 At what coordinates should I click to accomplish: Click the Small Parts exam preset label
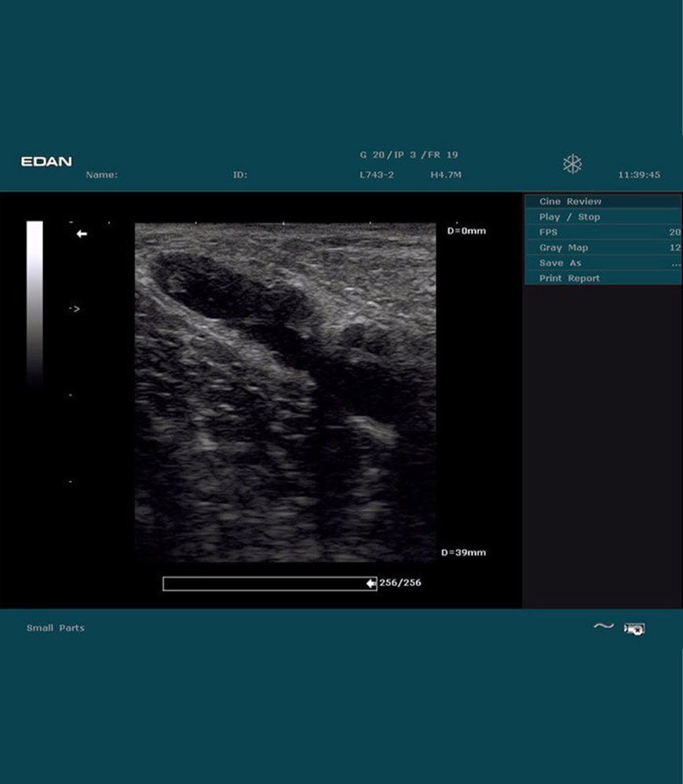[x=55, y=628]
